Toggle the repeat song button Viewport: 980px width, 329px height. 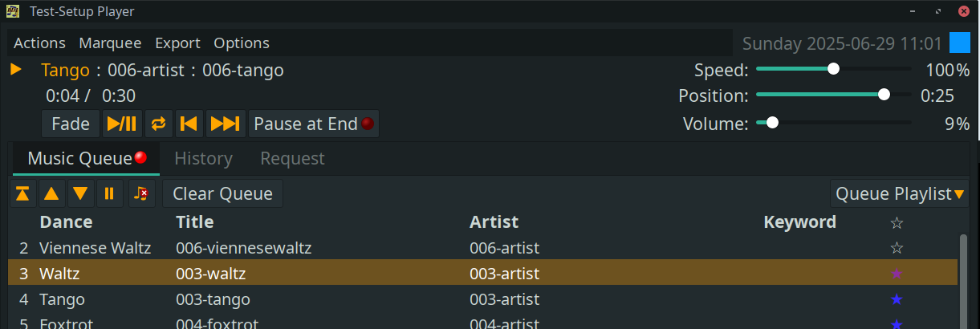tap(159, 124)
